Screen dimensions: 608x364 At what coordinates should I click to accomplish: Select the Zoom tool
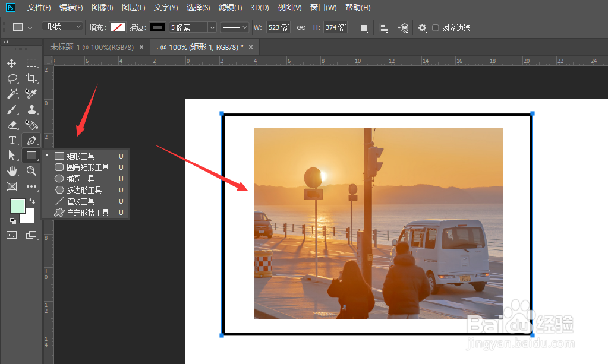(x=31, y=171)
